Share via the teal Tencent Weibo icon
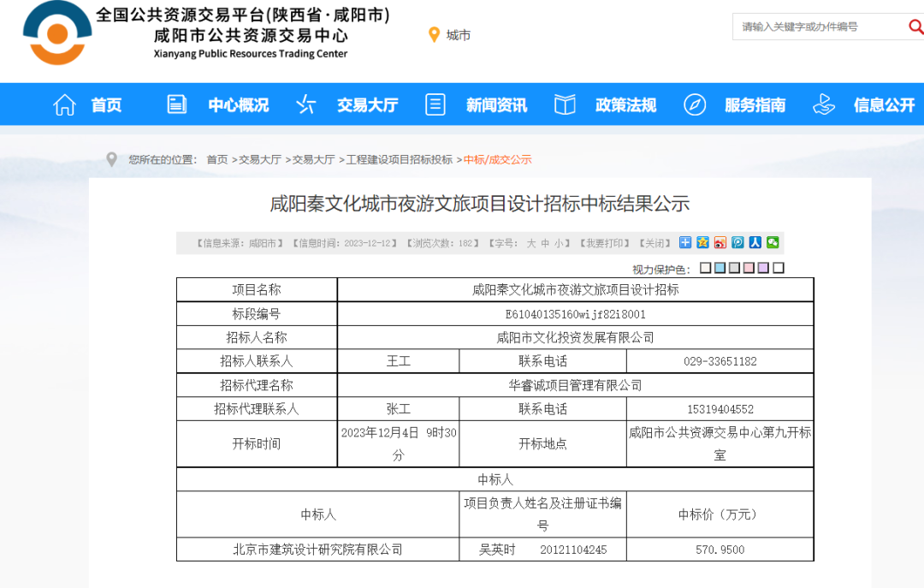Image resolution: width=924 pixels, height=588 pixels. coord(737,242)
